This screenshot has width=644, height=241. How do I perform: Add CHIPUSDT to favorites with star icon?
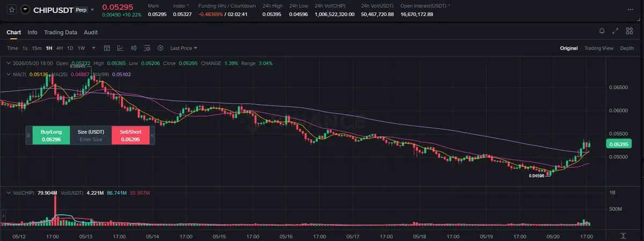tap(11, 10)
